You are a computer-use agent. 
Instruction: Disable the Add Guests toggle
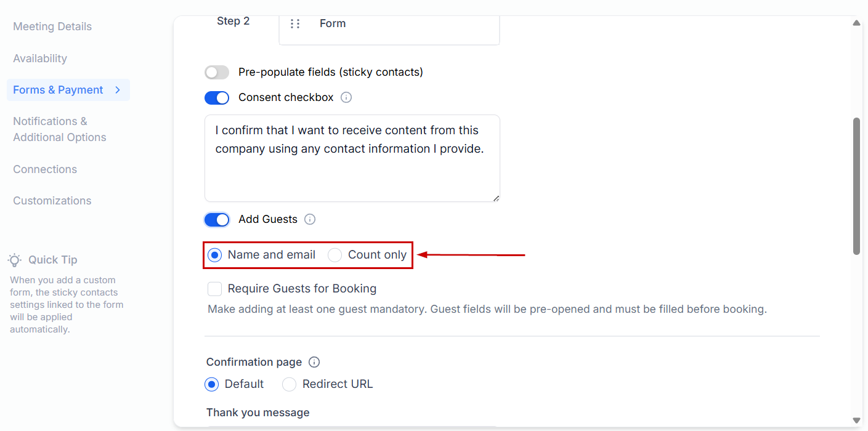[217, 219]
